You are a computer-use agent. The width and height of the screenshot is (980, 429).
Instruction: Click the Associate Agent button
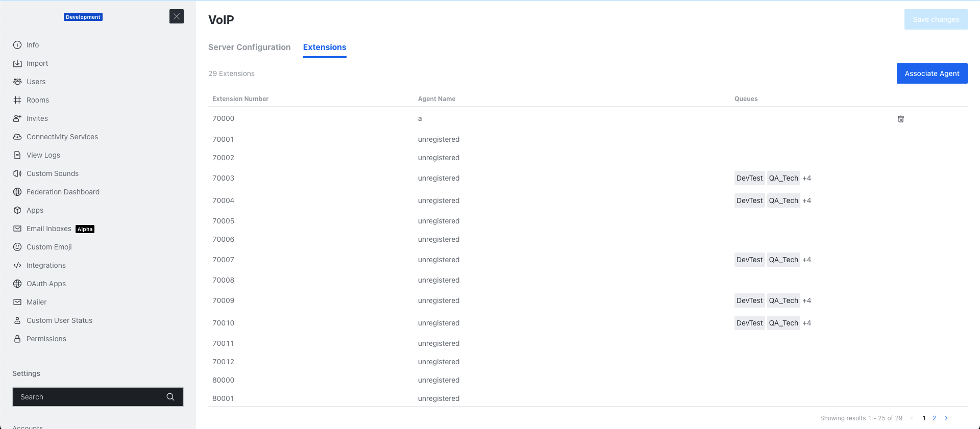tap(932, 73)
